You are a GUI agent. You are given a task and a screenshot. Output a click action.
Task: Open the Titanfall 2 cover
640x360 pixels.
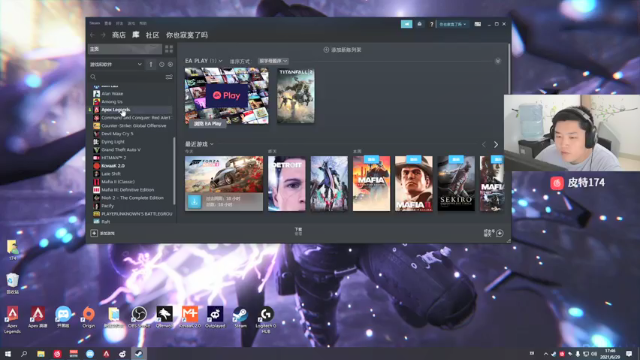pyautogui.click(x=296, y=96)
